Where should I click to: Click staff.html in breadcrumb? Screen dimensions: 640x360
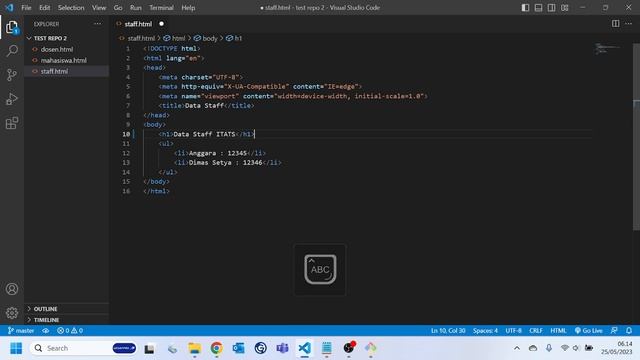tap(141, 38)
